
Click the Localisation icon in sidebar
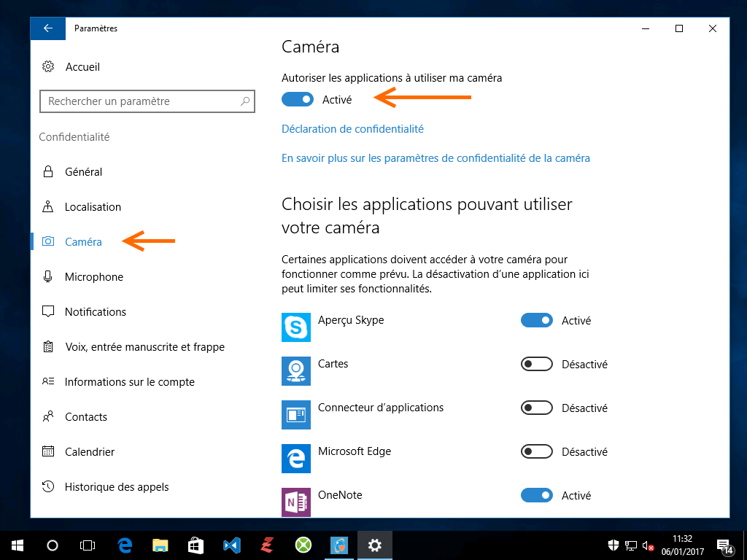[48, 206]
